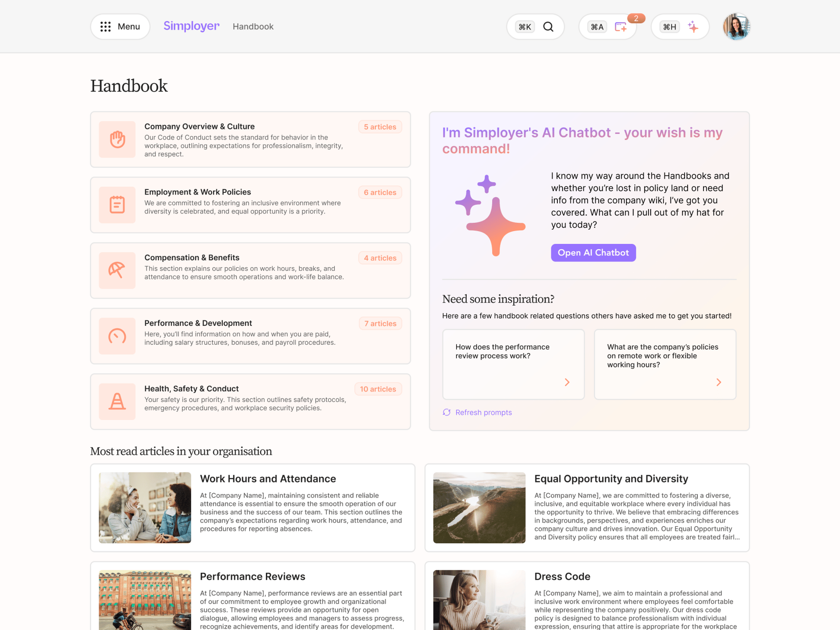Select the Handbook tab in the header

coord(253,26)
